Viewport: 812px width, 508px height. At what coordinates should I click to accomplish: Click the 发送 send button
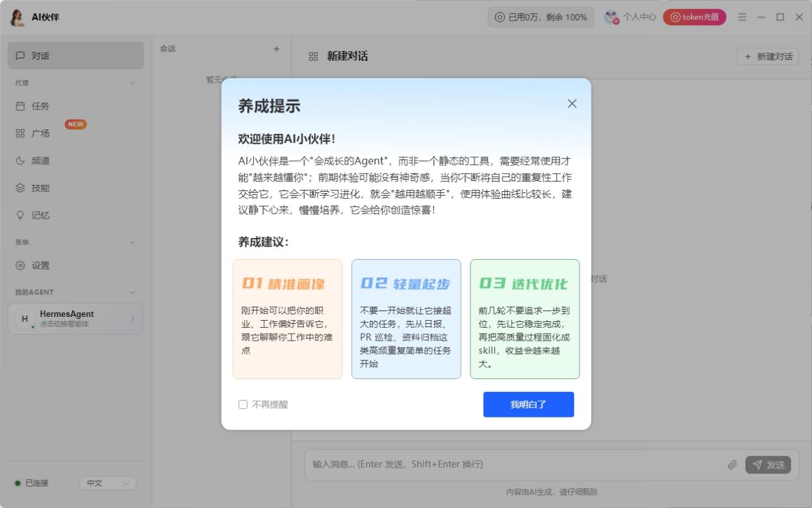pos(768,464)
